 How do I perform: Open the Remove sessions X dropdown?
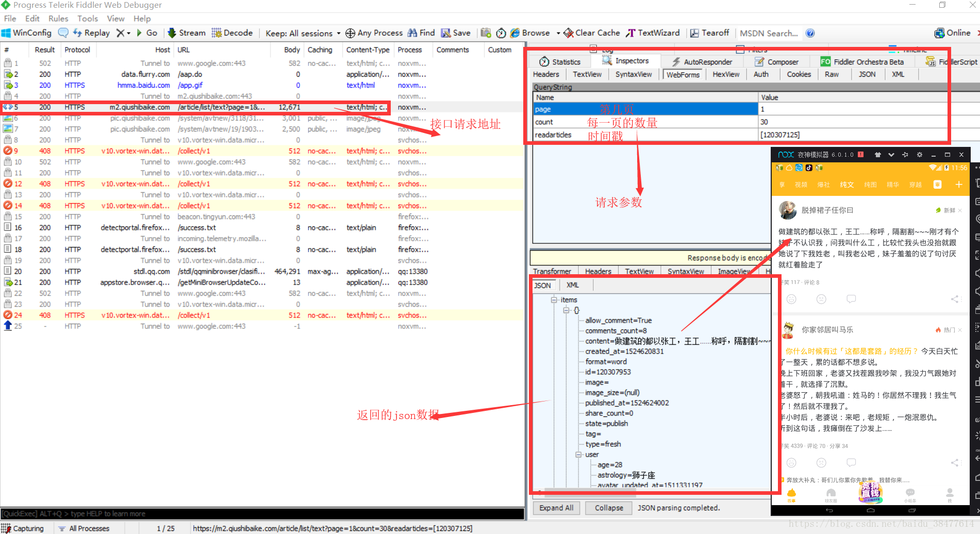tap(123, 33)
